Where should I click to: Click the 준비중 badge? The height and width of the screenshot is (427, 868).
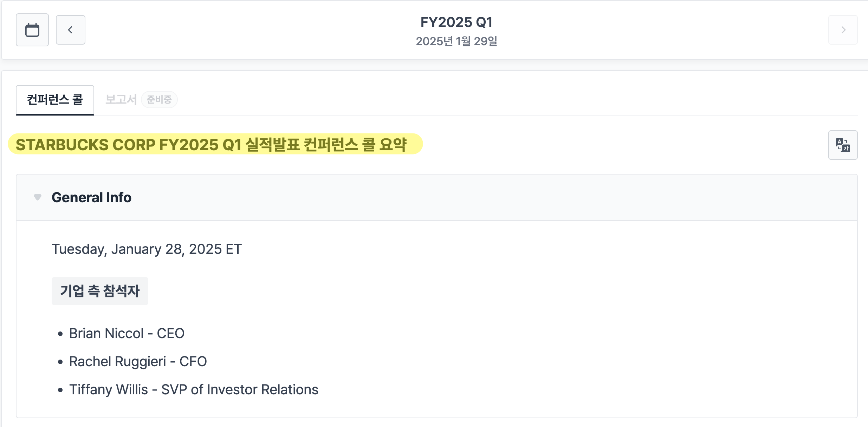[159, 100]
